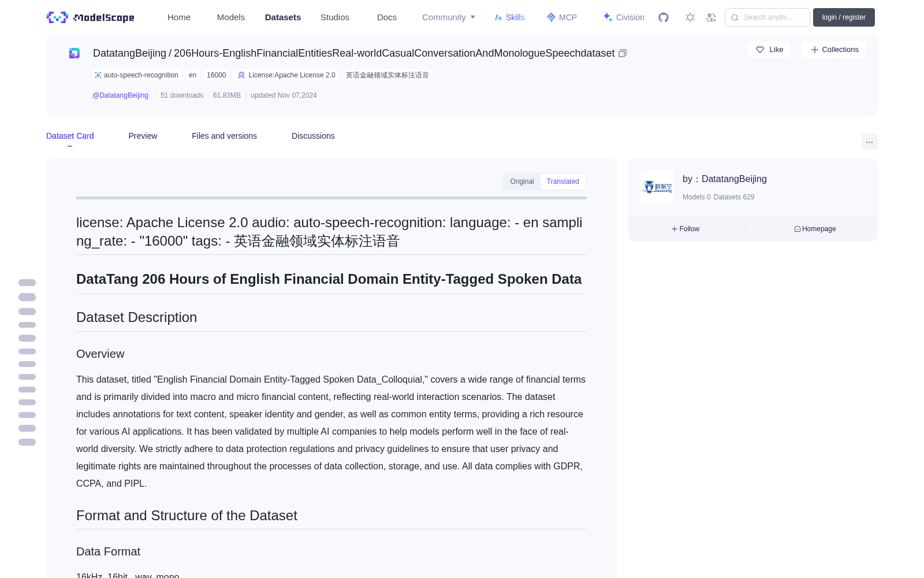Open the GitHub icon link

[x=664, y=17]
